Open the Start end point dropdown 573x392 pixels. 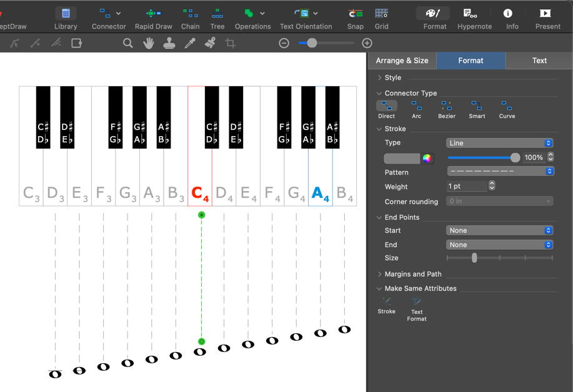click(x=499, y=230)
